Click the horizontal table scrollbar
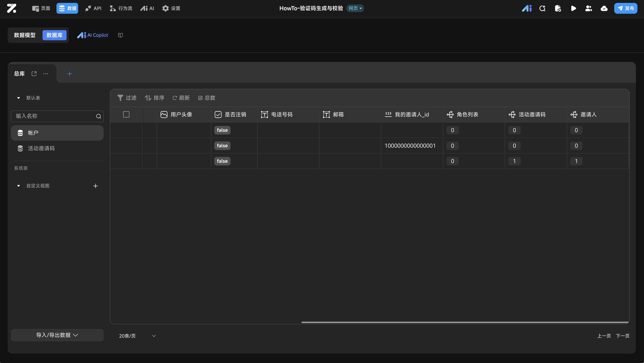644x363 pixels. (465, 322)
